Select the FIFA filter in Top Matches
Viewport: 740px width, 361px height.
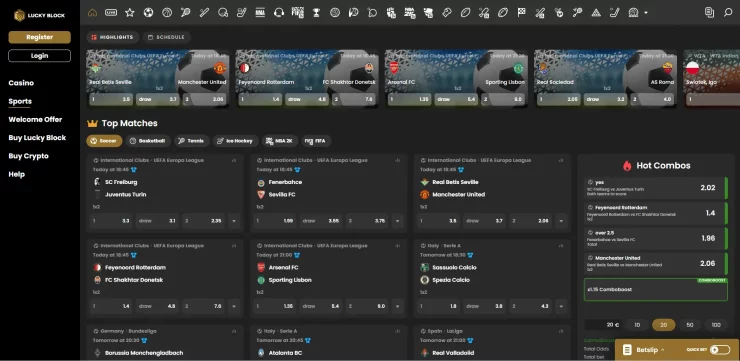tap(316, 141)
